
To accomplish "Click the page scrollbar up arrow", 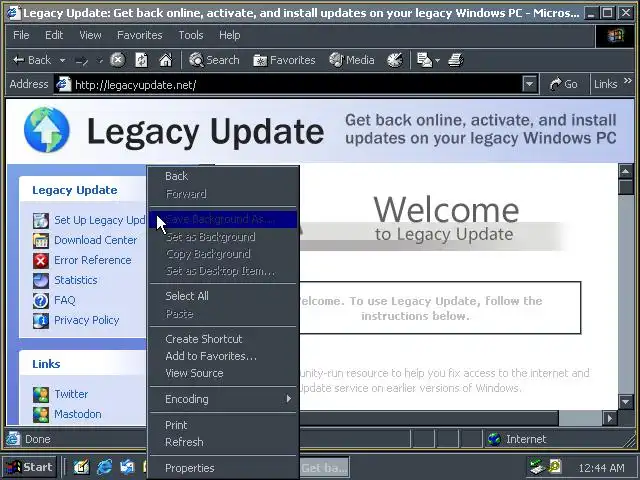I will 625,171.
